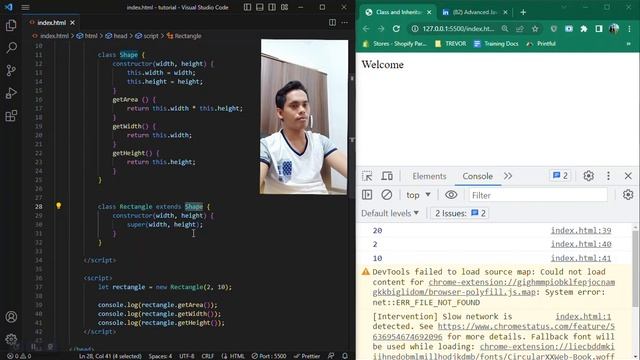Viewport: 640px width, 360px height.
Task: Click the Port: 5500 Live Server status item
Action: 269,356
